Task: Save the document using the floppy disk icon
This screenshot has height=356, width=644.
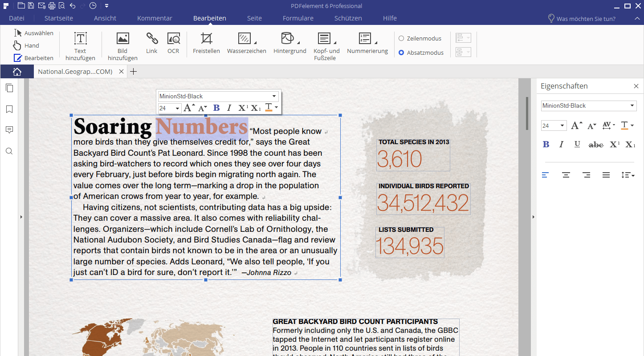Action: click(x=31, y=6)
